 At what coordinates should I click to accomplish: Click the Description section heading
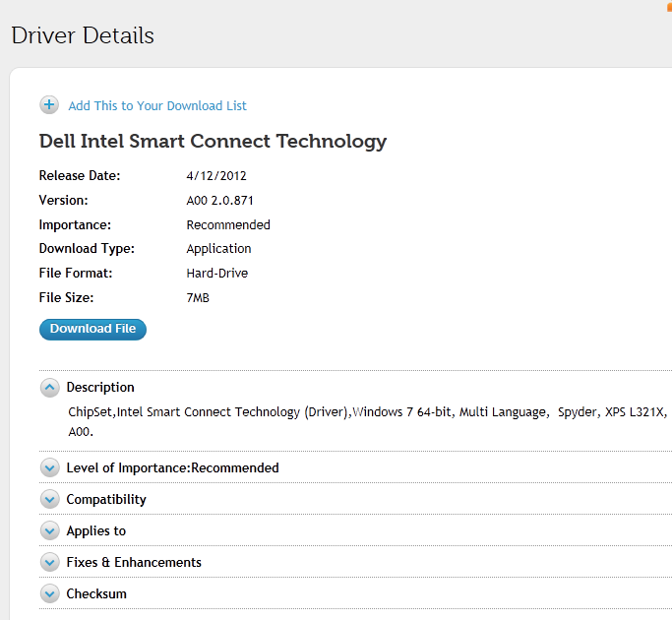point(100,388)
